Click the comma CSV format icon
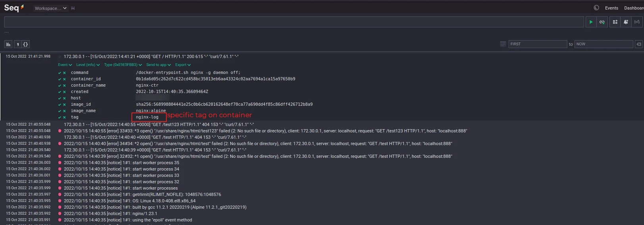 pyautogui.click(x=17, y=44)
